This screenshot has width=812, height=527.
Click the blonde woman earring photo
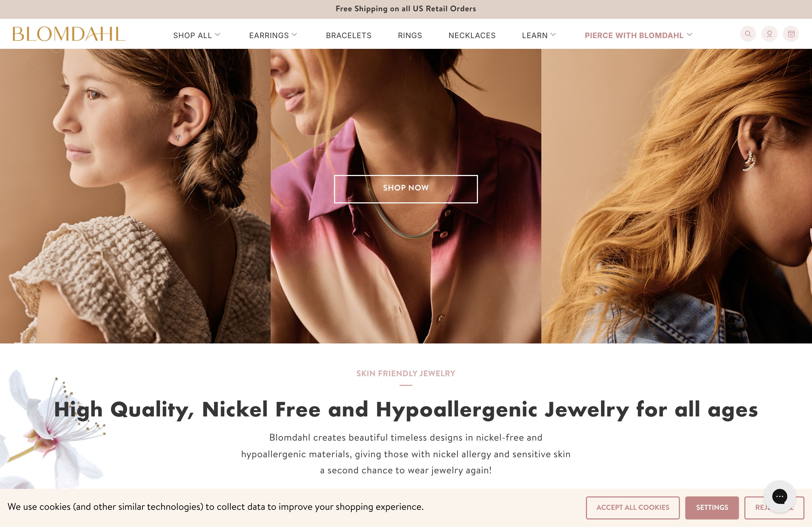(677, 196)
